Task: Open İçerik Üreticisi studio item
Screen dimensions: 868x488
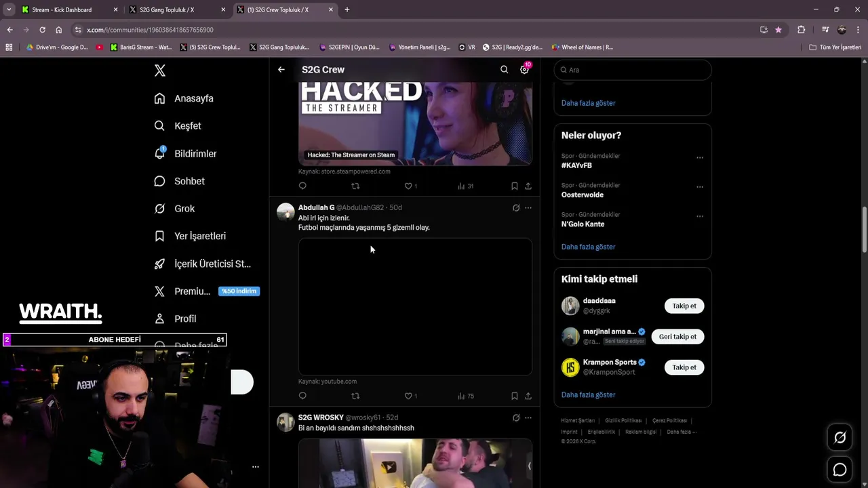Action: [x=202, y=264]
